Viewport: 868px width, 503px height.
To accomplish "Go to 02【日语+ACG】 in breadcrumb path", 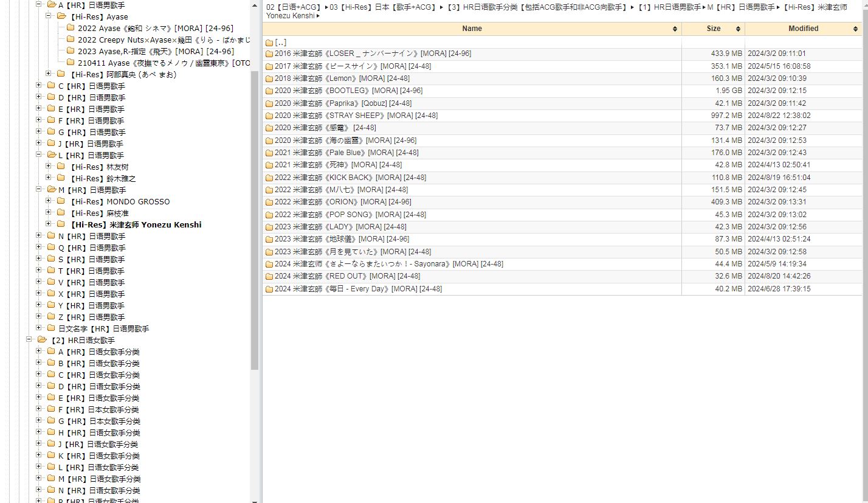I will [294, 7].
